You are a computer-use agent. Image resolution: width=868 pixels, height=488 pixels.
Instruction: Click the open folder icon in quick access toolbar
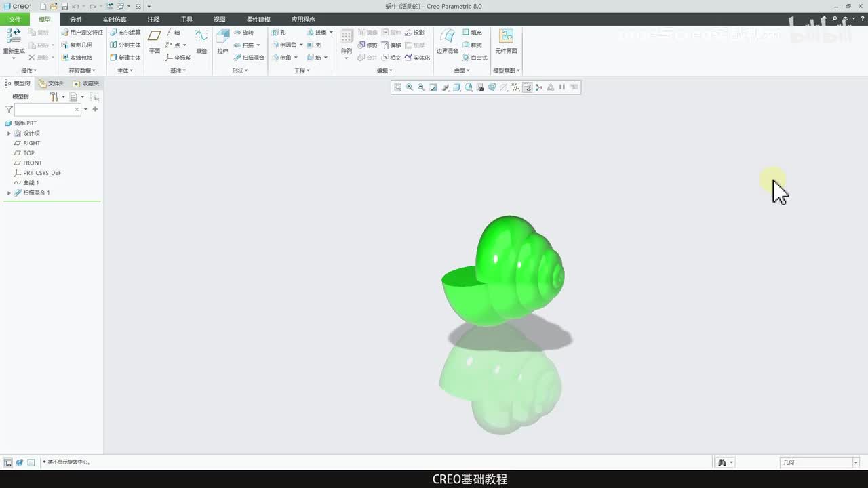54,6
